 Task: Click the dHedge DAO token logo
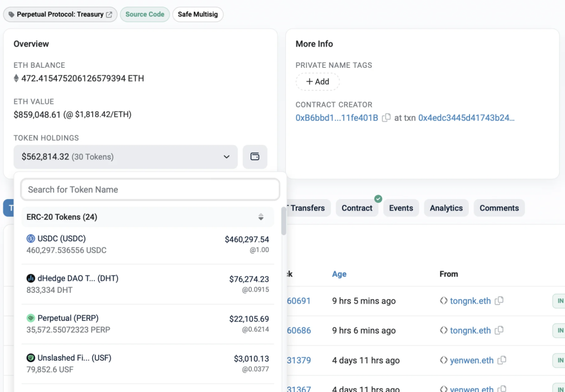[x=31, y=278]
